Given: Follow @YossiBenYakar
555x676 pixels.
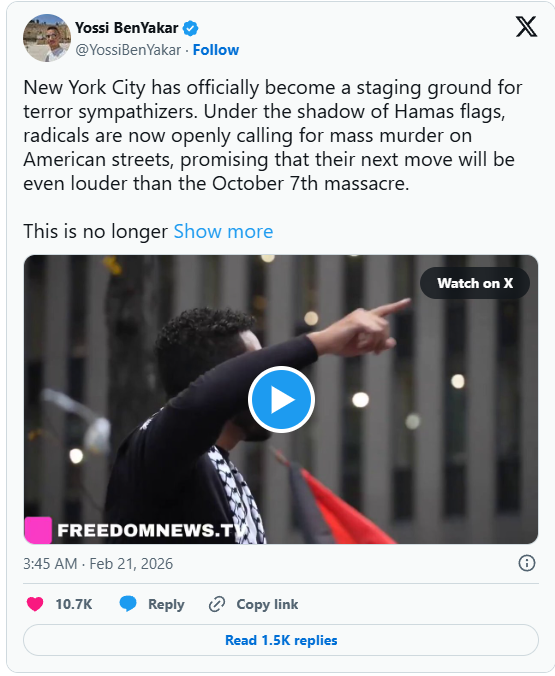Looking at the screenshot, I should [216, 50].
